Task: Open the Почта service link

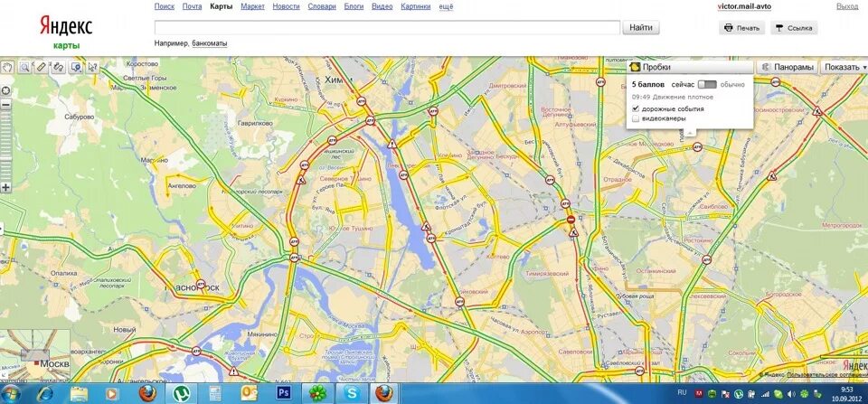Action: coord(192,6)
